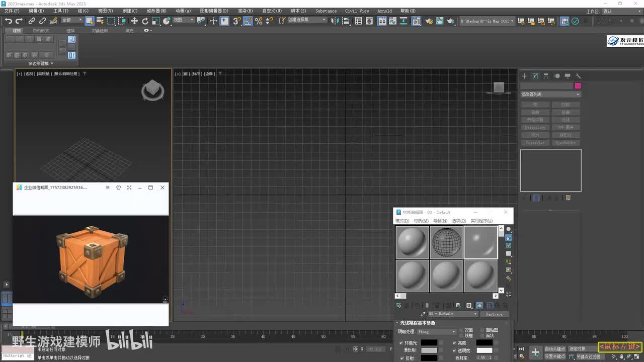Expand the 修改器列表 modifier list dropdown
The width and height of the screenshot is (644, 362).
[550, 95]
